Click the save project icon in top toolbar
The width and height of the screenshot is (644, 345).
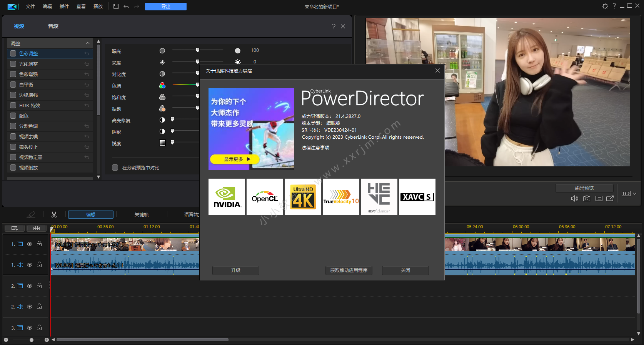pos(116,7)
